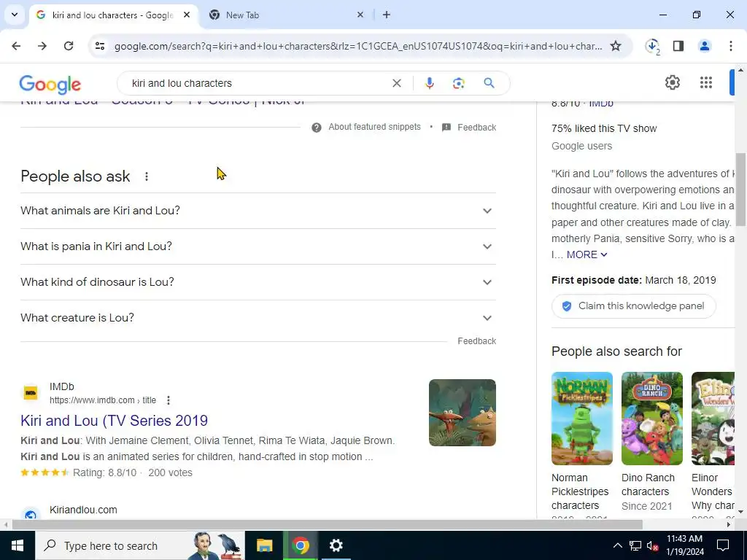Open the muted volume tray icon

pos(652,545)
